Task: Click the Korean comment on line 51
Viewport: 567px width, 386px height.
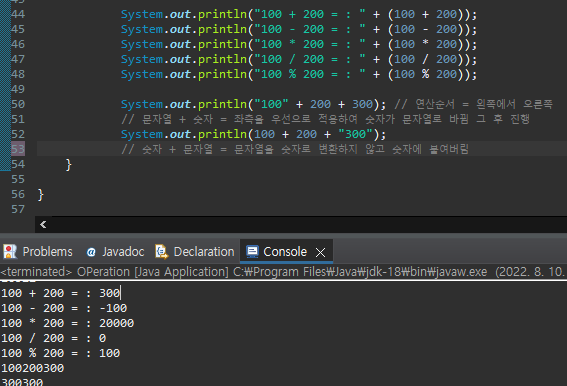Action: (x=325, y=119)
